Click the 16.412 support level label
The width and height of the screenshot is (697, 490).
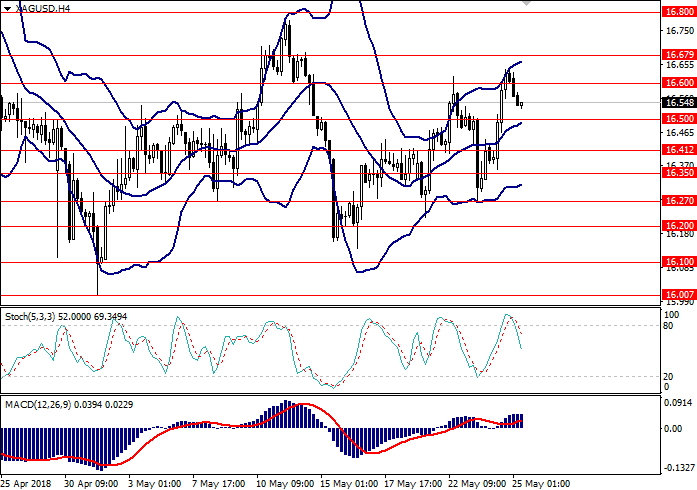[x=678, y=150]
